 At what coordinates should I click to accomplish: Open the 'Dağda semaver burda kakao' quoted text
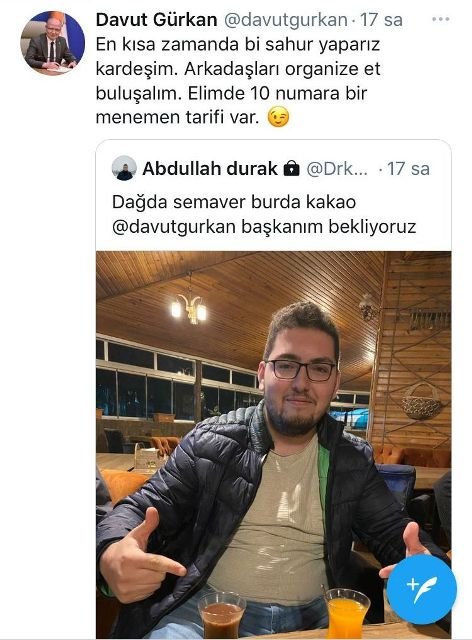234,202
